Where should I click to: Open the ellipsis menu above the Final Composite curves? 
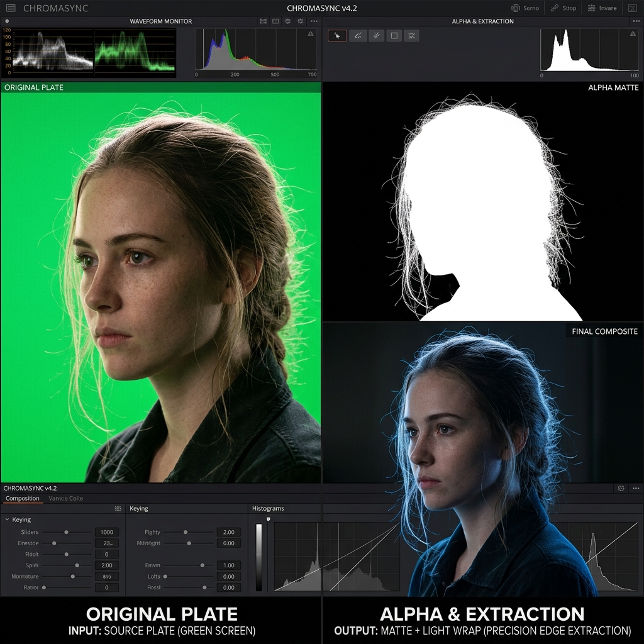(x=636, y=488)
